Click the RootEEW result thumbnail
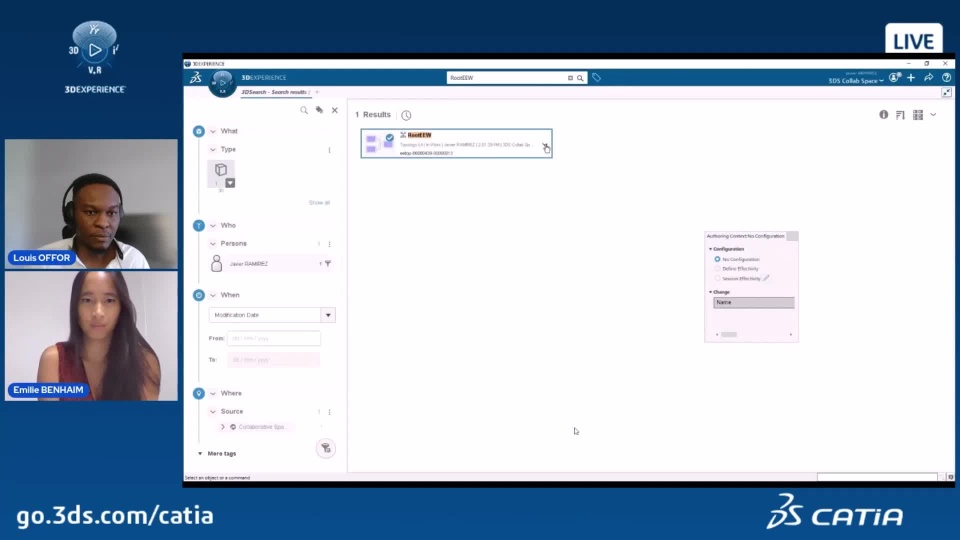Screen dimensions: 960x540 (380, 144)
